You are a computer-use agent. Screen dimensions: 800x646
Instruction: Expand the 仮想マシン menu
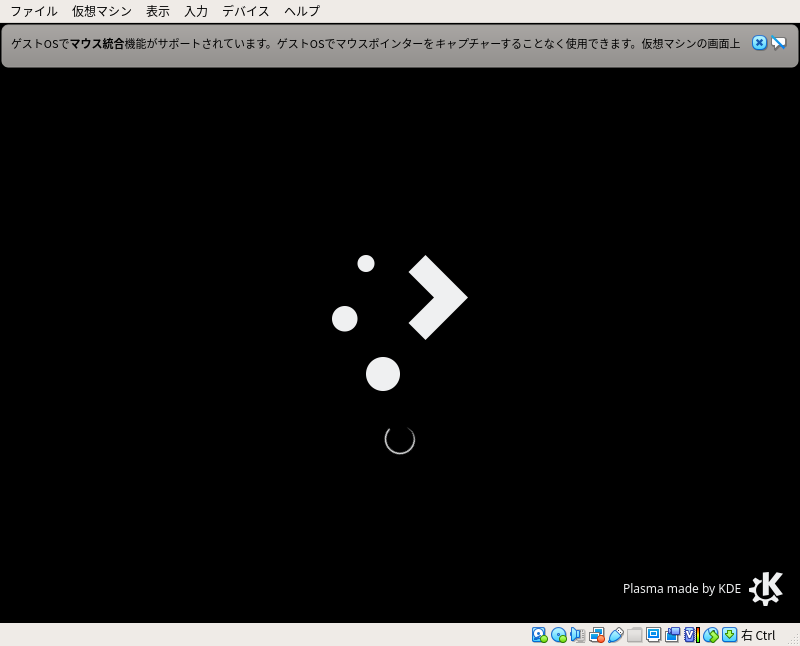[x=100, y=11]
